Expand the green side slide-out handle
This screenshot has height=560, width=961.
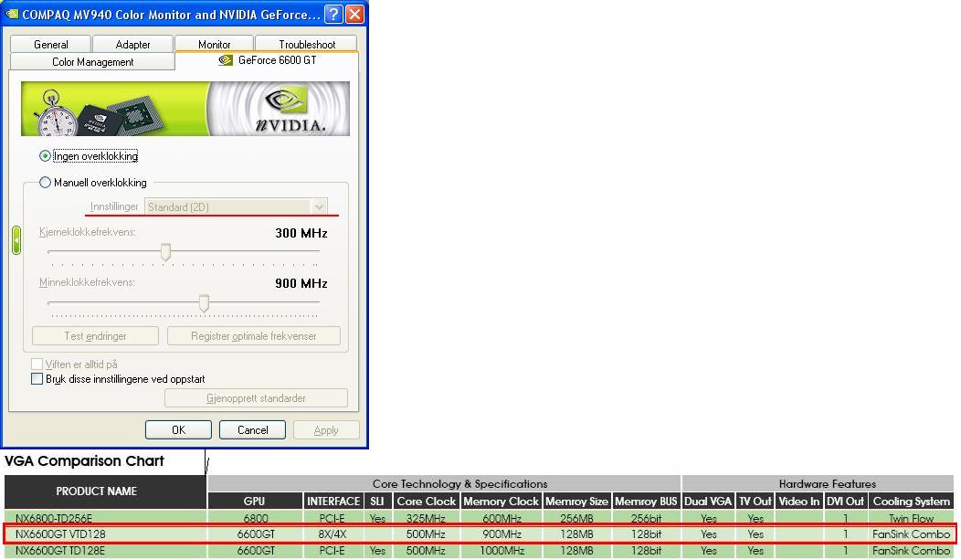pos(16,239)
